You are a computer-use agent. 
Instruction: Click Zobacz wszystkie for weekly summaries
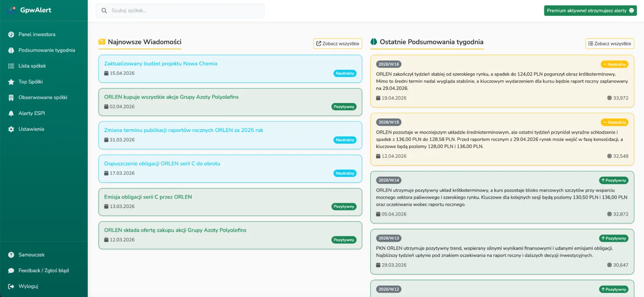click(609, 43)
